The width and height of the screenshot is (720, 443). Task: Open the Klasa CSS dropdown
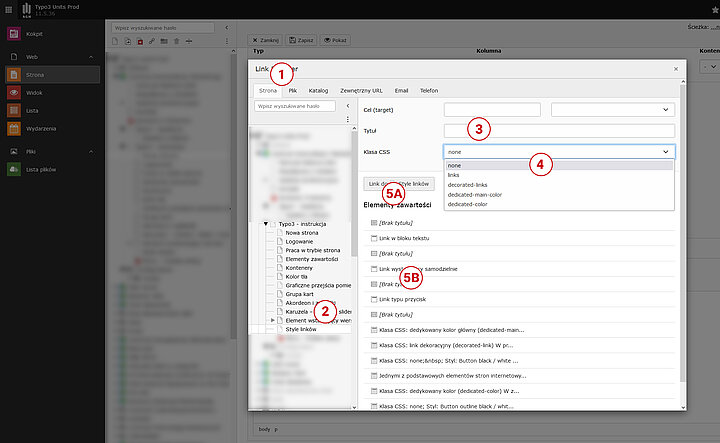tap(559, 152)
